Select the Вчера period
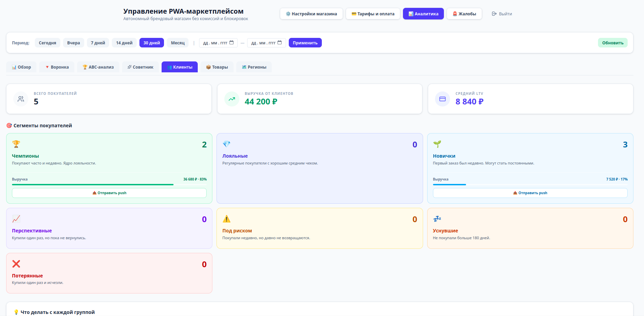This screenshot has height=316, width=644. point(73,43)
